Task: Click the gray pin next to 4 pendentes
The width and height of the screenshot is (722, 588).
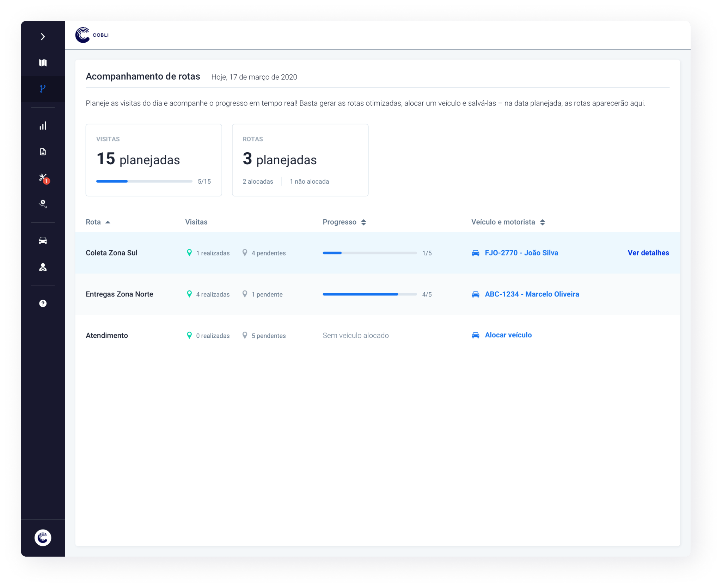Action: click(245, 253)
